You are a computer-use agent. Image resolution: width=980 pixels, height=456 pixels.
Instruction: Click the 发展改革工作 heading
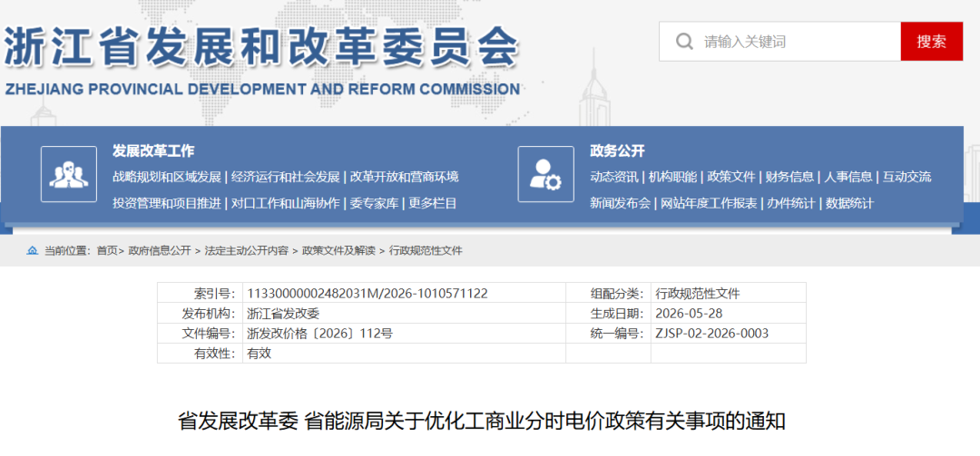point(153,151)
